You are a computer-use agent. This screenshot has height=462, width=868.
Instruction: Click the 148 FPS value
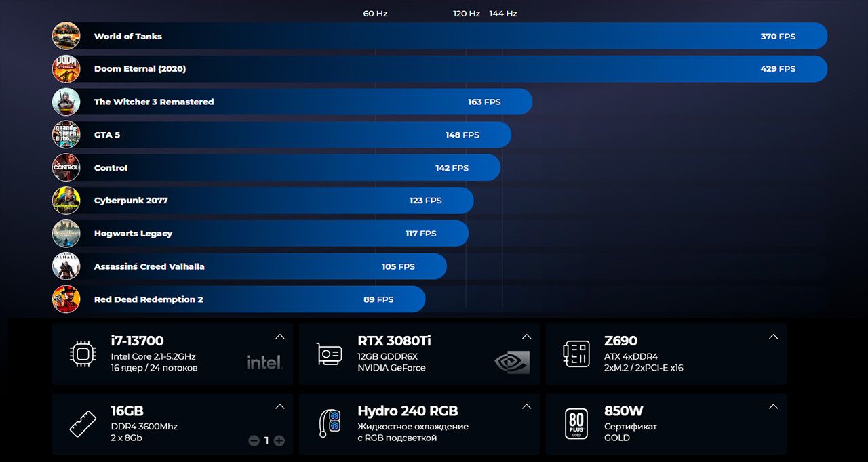coord(462,135)
